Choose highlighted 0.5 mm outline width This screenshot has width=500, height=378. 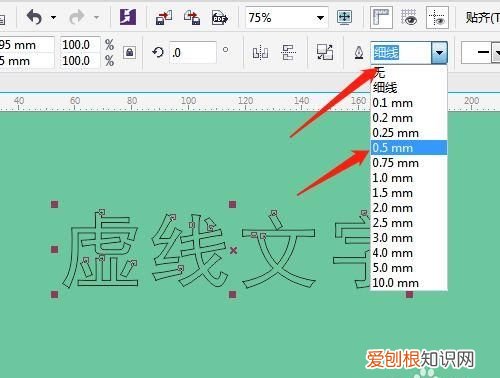[x=409, y=148]
